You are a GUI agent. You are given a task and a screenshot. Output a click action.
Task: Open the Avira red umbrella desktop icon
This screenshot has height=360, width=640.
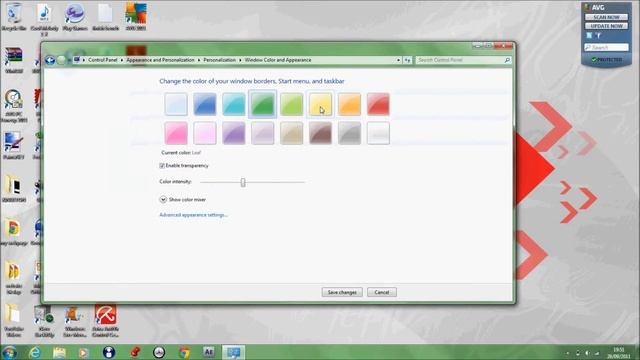[105, 314]
